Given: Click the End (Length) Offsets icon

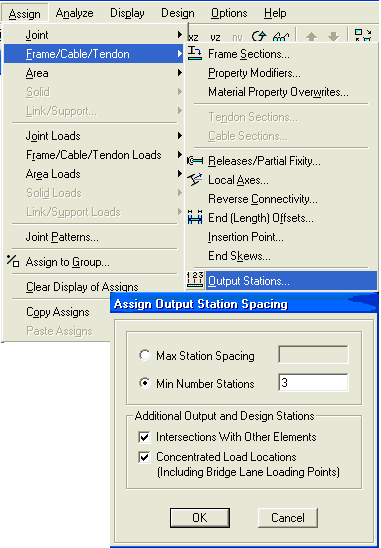Looking at the screenshot, I should [x=195, y=217].
